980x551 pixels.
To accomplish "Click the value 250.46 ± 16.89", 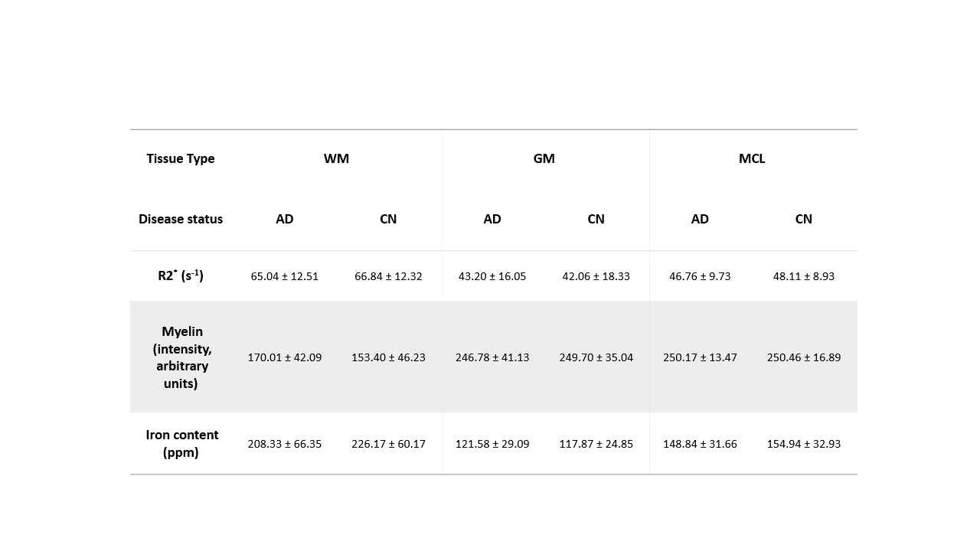I will tap(803, 357).
